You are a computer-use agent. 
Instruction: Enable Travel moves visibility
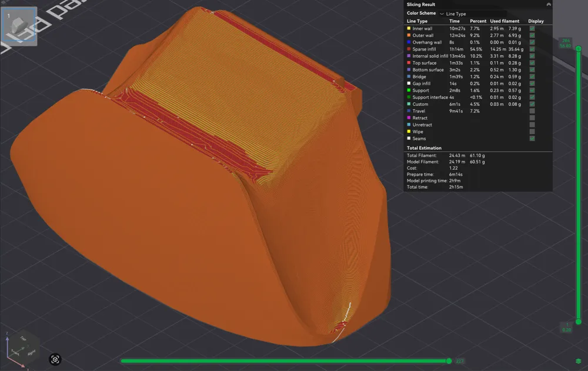click(x=533, y=111)
